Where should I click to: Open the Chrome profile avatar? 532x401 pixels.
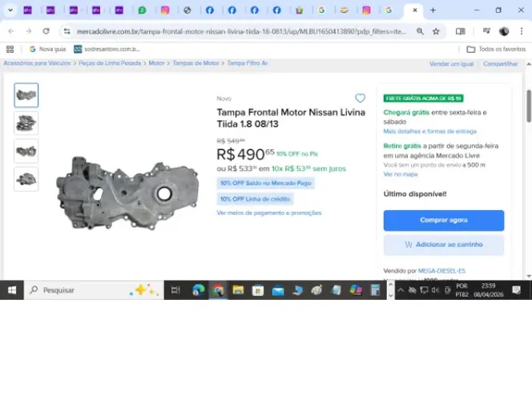[504, 31]
